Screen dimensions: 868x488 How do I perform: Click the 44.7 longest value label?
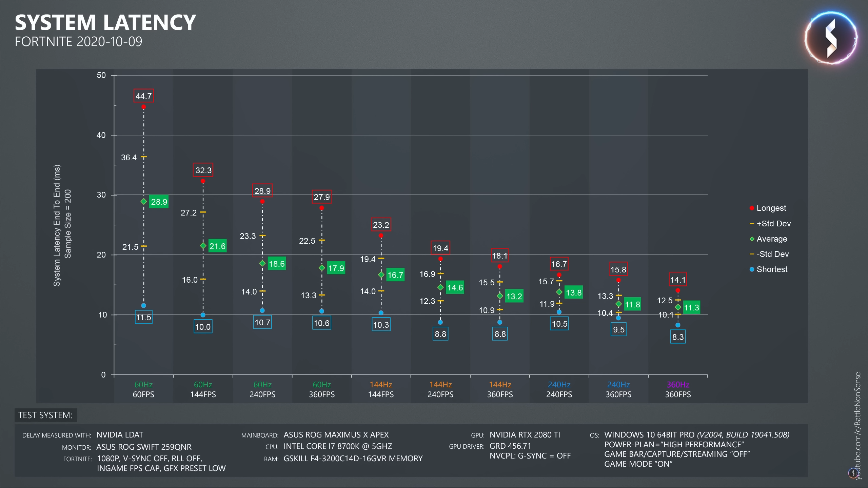click(143, 96)
